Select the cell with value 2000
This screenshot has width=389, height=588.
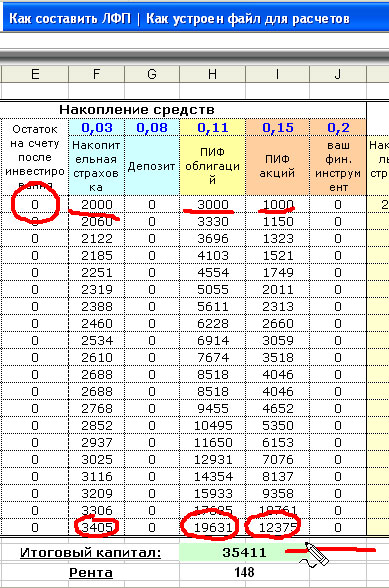pos(96,204)
